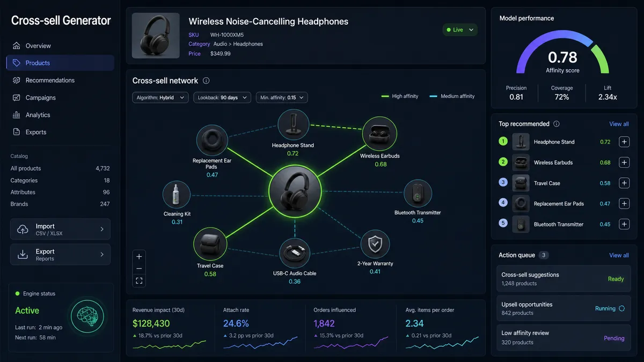Image resolution: width=644 pixels, height=362 pixels.
Task: Click the product headphones thumbnail
Action: [156, 36]
